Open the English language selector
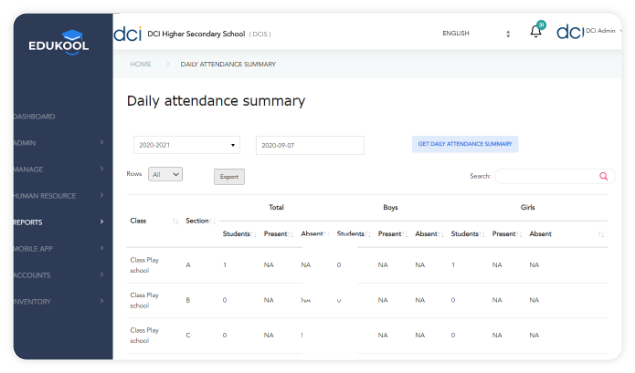The width and height of the screenshot is (635, 373). [476, 34]
